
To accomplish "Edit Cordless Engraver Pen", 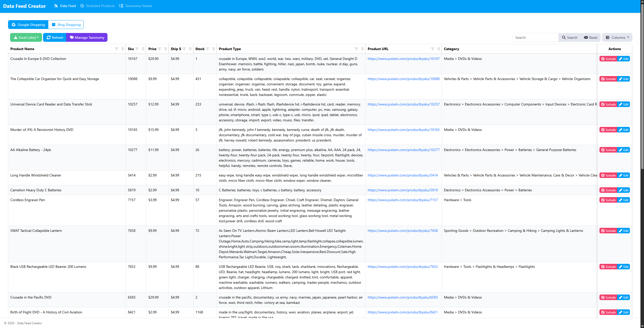I will pyautogui.click(x=624, y=200).
